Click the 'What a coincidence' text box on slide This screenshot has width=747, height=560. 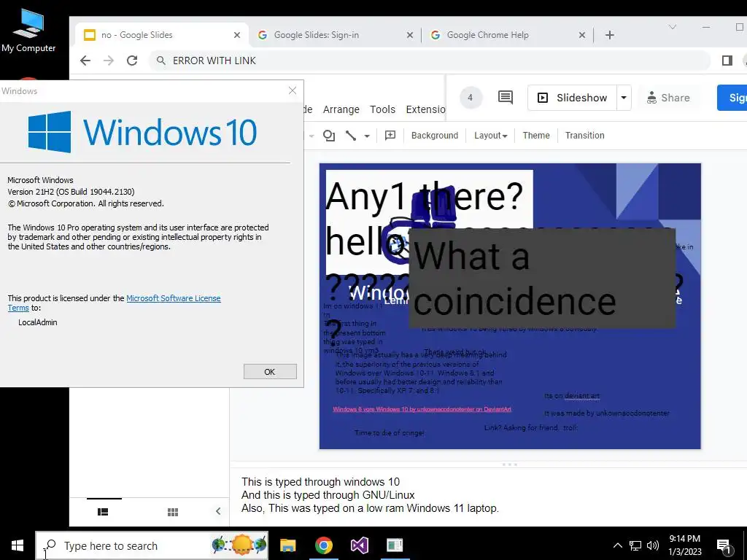[542, 279]
